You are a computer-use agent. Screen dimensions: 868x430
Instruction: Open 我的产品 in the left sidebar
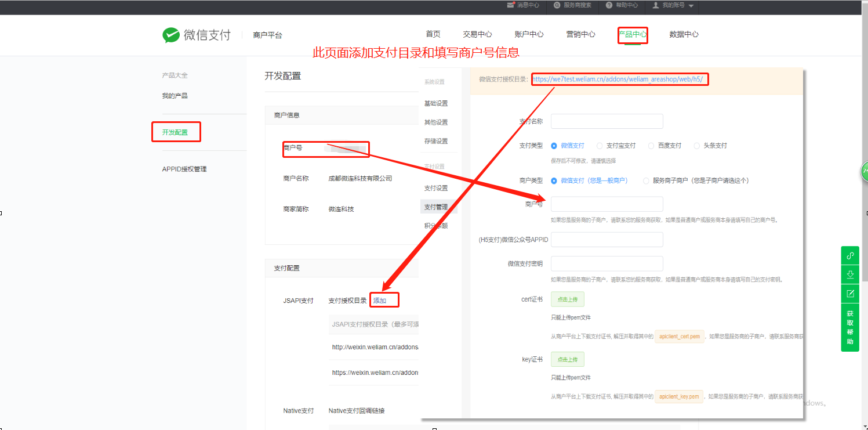(x=175, y=96)
